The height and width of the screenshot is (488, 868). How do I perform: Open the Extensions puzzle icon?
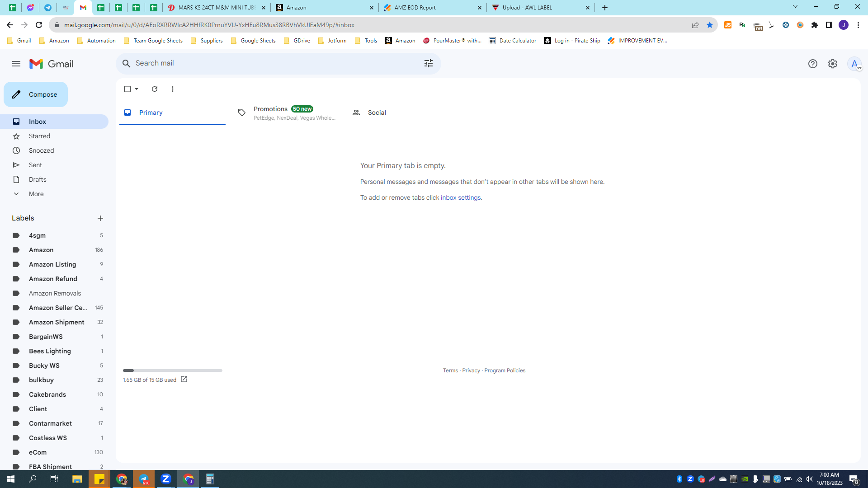(x=815, y=25)
